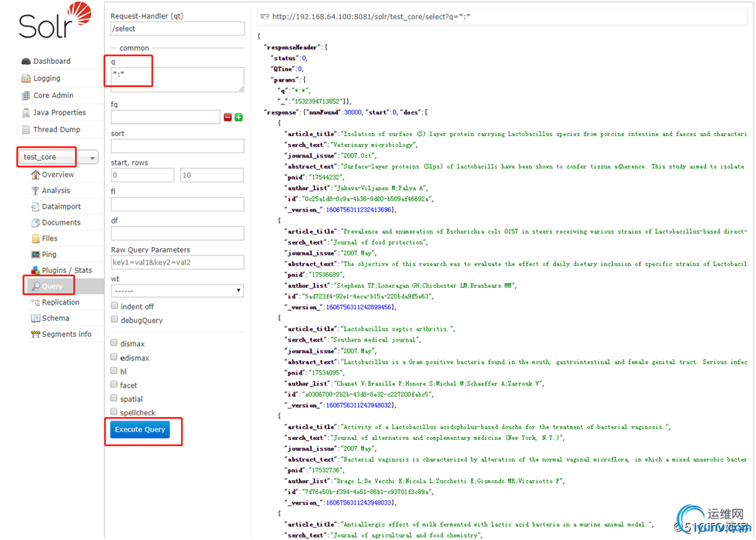Click the Files folder icon
The image size is (756, 540).
point(35,238)
